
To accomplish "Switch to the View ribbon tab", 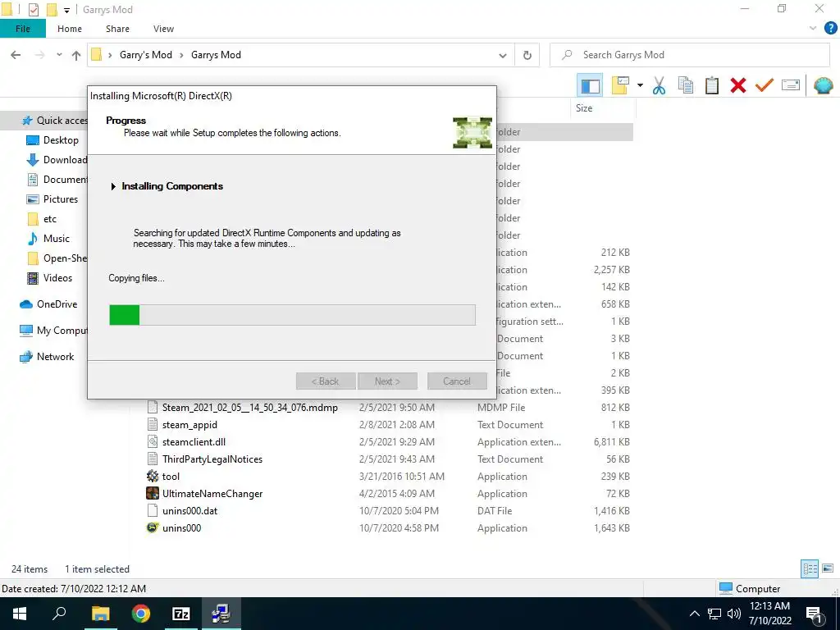I will tap(163, 29).
